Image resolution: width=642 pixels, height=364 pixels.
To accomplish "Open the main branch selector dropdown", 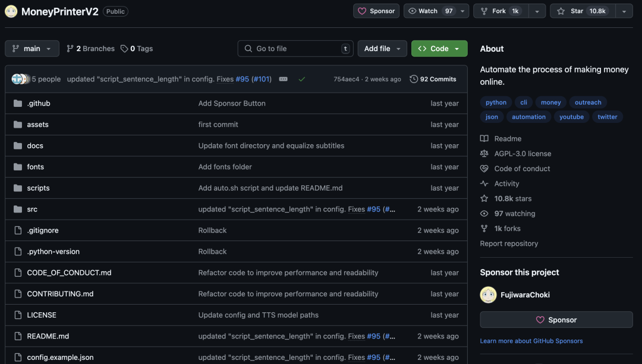I will pos(32,48).
